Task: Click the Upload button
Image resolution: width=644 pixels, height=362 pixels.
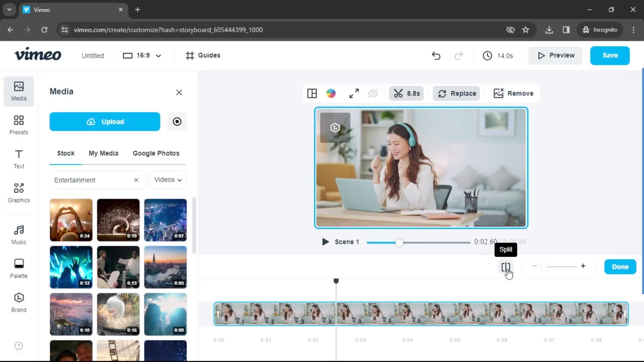Action: point(105,122)
